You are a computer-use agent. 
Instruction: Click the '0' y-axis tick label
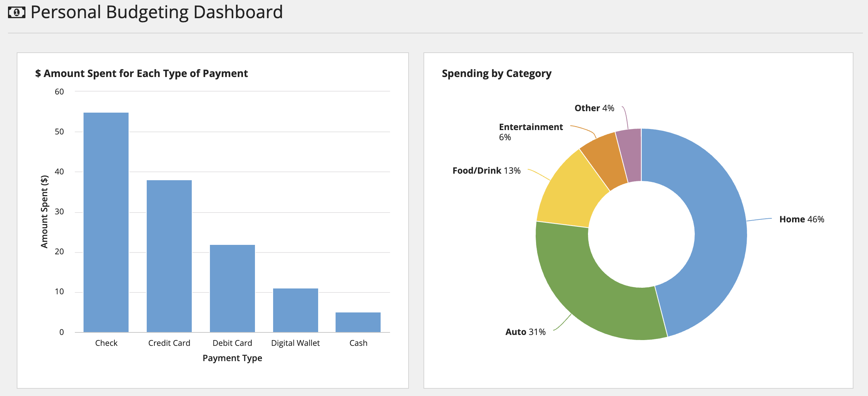pyautogui.click(x=62, y=332)
